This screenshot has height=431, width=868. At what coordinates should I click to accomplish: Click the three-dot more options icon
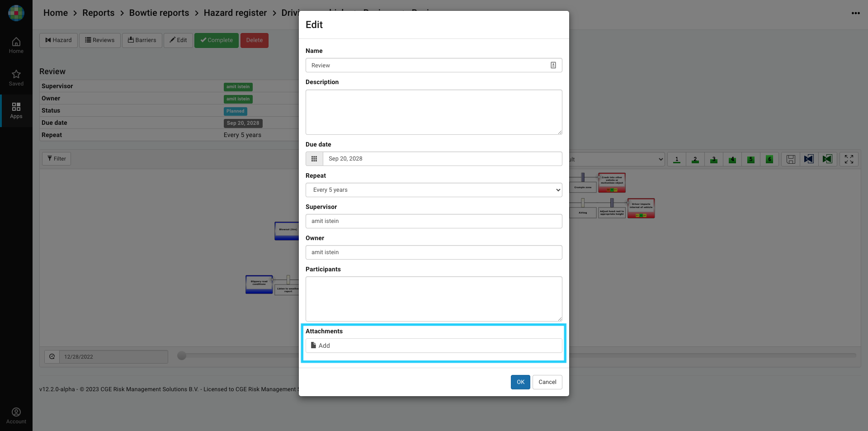click(x=855, y=13)
